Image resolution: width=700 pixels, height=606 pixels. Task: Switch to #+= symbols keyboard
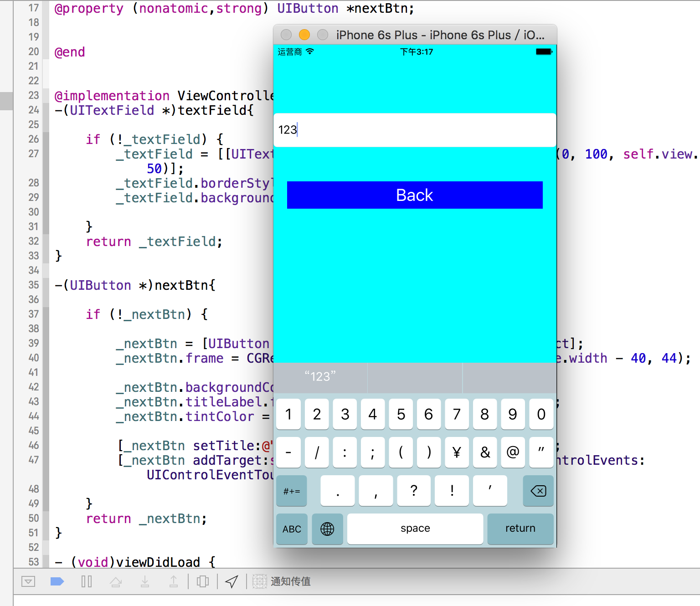pos(292,491)
